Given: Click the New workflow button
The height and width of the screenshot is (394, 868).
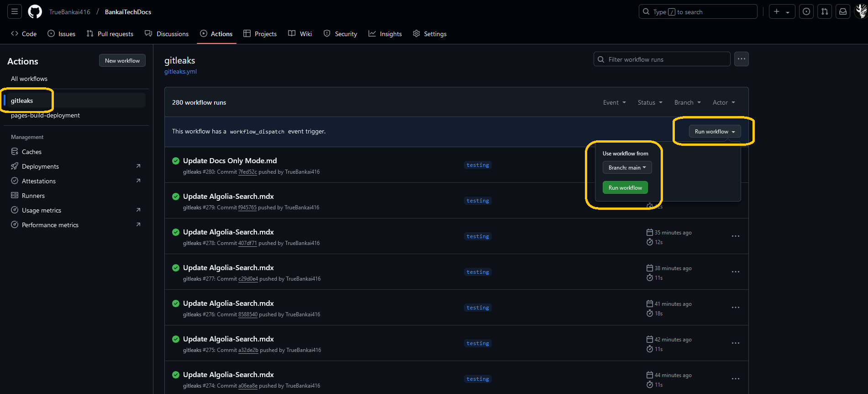Looking at the screenshot, I should click(122, 61).
